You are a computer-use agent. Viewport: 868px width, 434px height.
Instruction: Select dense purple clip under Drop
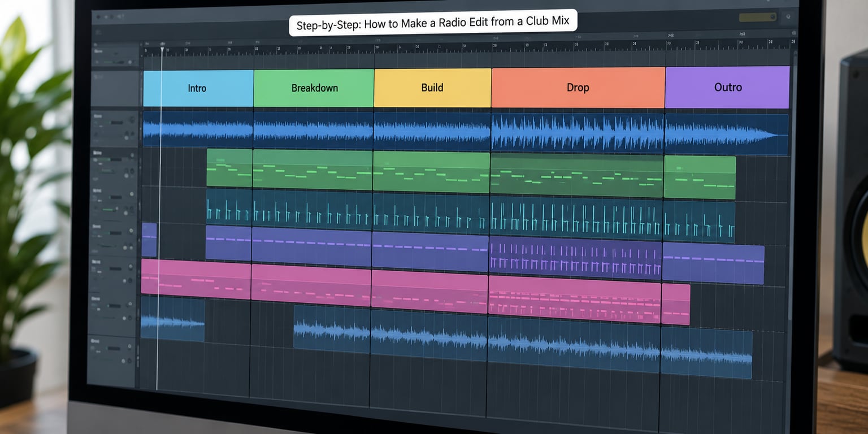coord(575,258)
